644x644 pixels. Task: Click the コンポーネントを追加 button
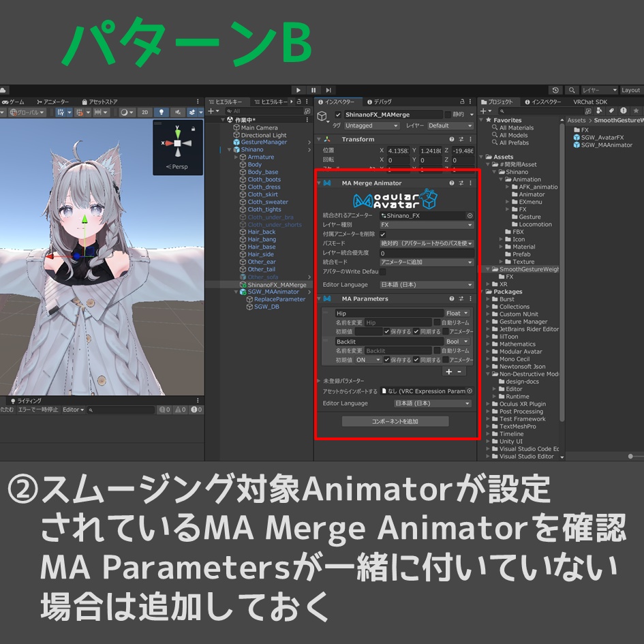pyautogui.click(x=397, y=421)
